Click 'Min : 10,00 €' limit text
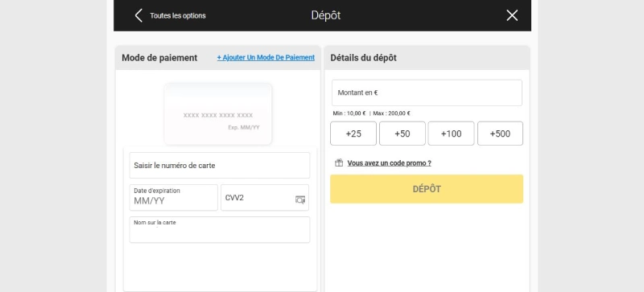 (x=349, y=113)
